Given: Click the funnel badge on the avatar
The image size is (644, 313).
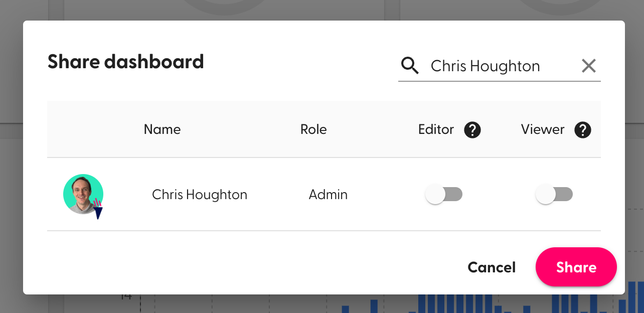Looking at the screenshot, I should pos(98,211).
